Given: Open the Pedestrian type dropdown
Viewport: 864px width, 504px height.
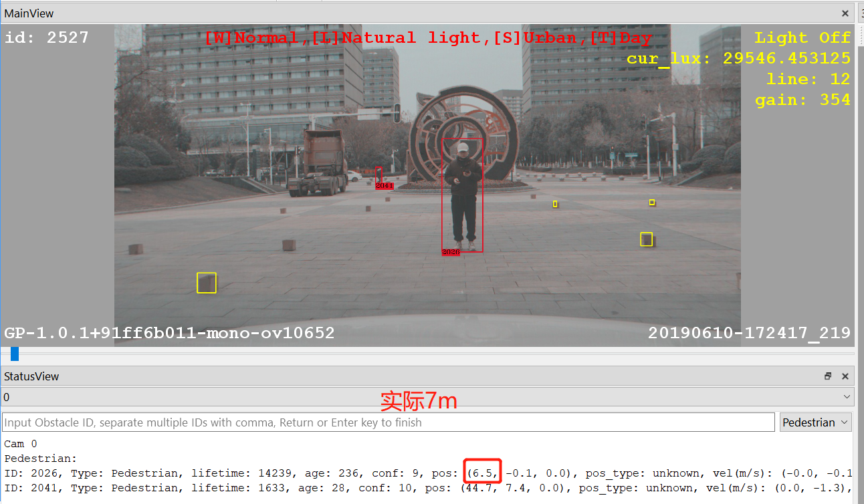Looking at the screenshot, I should click(815, 422).
